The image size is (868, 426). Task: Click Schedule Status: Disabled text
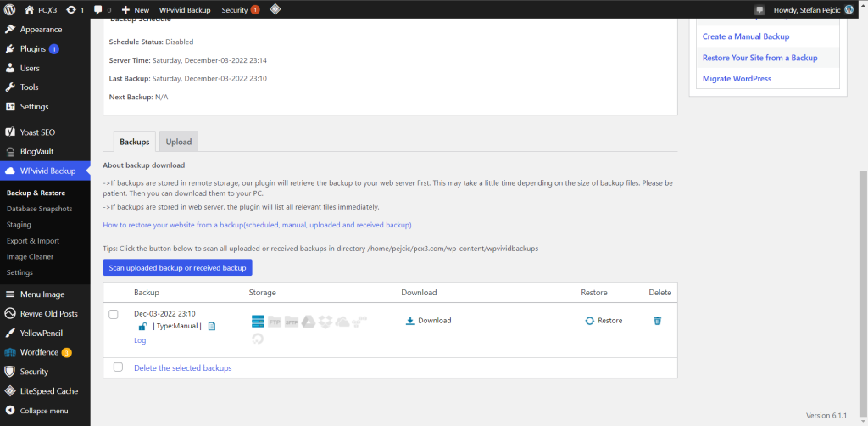[151, 42]
